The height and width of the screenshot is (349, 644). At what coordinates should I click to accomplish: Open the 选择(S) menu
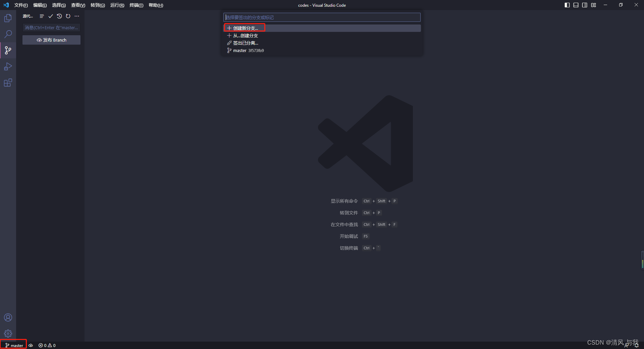coord(59,5)
